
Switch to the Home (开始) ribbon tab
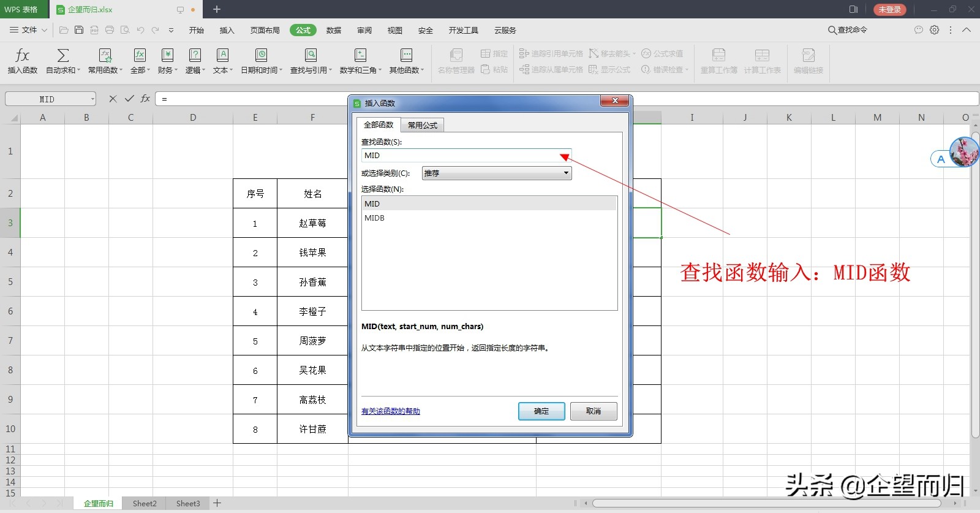pyautogui.click(x=196, y=30)
